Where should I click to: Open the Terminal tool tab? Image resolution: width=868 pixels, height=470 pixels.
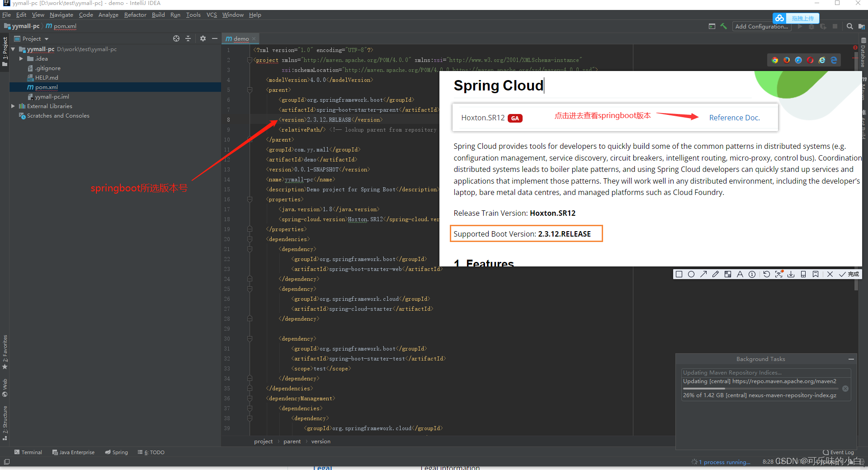click(28, 452)
